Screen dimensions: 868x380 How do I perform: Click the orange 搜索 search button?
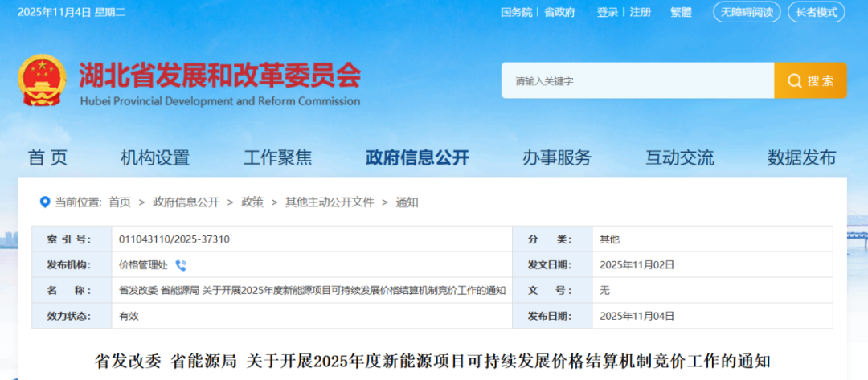click(x=810, y=81)
